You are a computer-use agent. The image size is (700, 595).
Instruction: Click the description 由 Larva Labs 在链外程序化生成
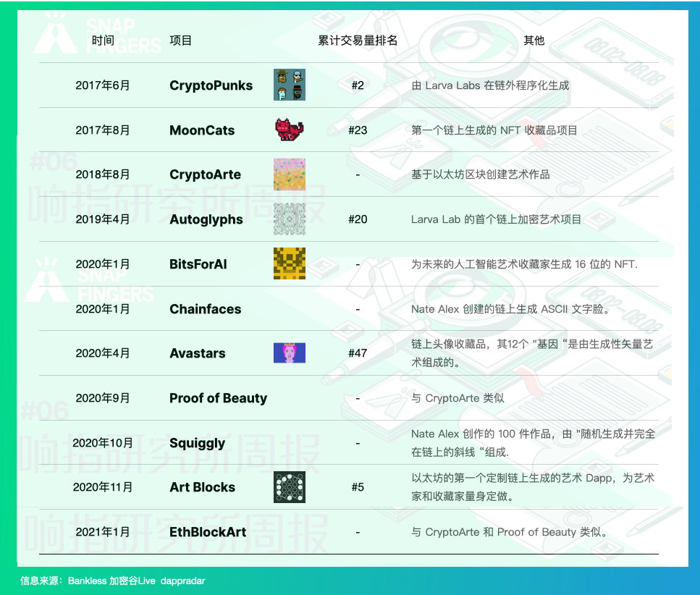click(490, 85)
